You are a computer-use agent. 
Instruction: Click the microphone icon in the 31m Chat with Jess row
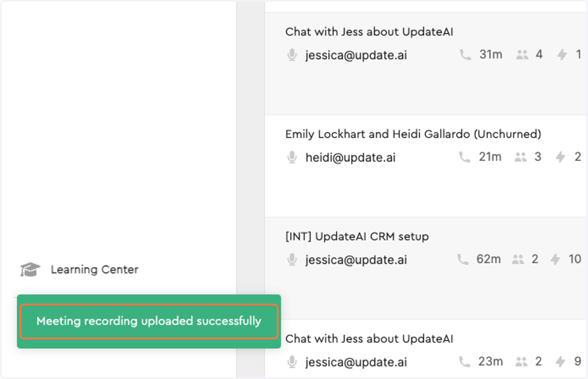tap(292, 55)
